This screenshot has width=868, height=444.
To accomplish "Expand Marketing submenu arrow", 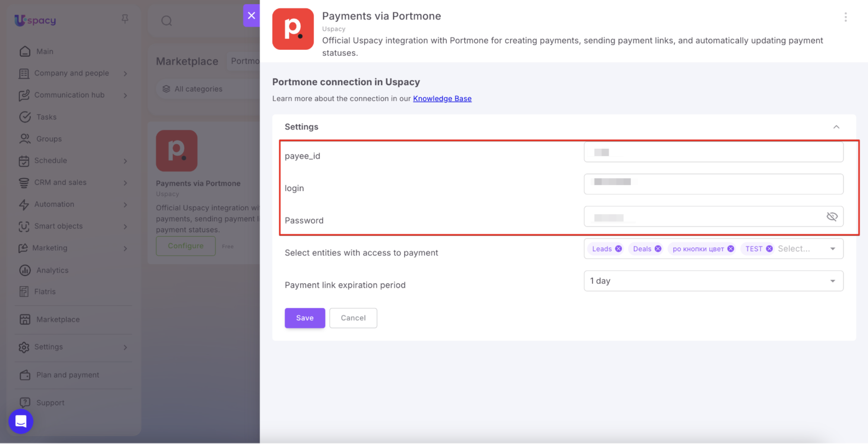I will pyautogui.click(x=125, y=248).
